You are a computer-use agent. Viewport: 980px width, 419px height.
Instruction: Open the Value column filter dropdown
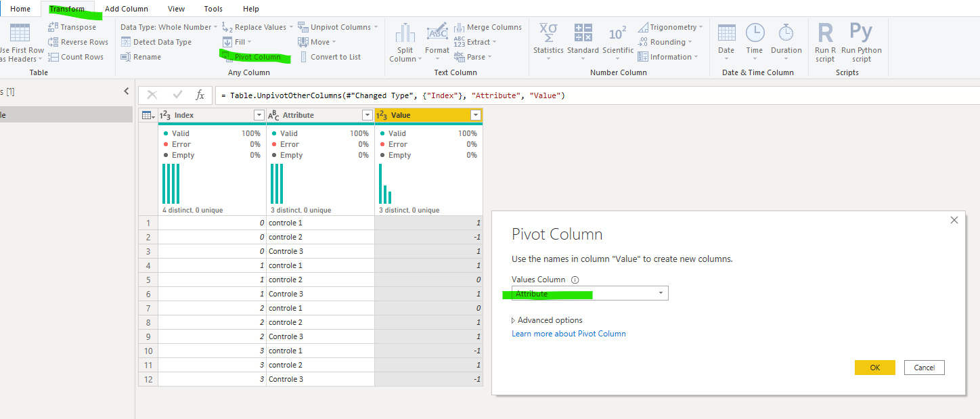(x=475, y=115)
